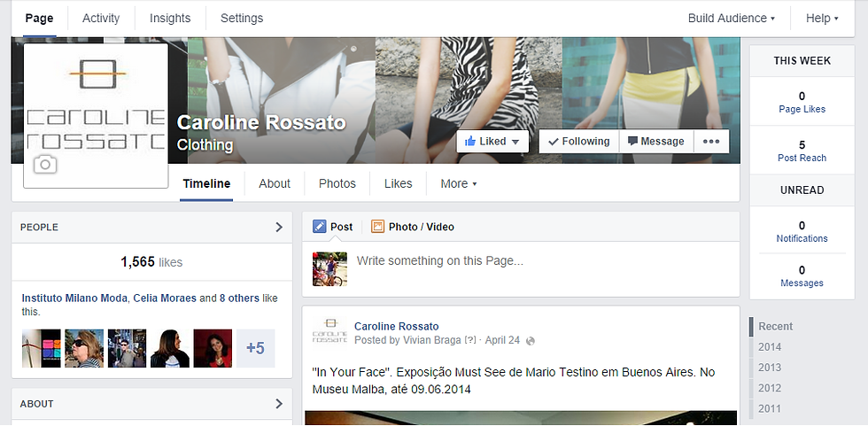Jump to 2012 on the timeline
The image size is (868, 426).
770,388
